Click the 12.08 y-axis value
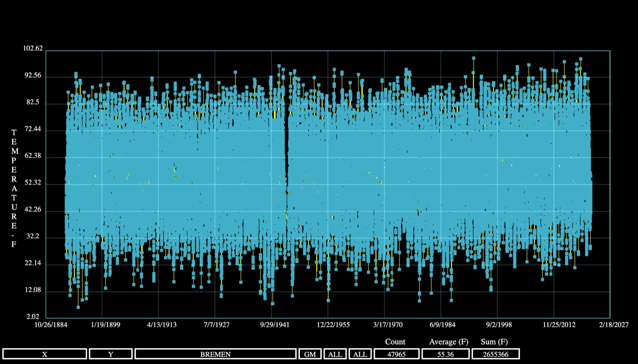The image size is (638, 364). click(x=33, y=290)
